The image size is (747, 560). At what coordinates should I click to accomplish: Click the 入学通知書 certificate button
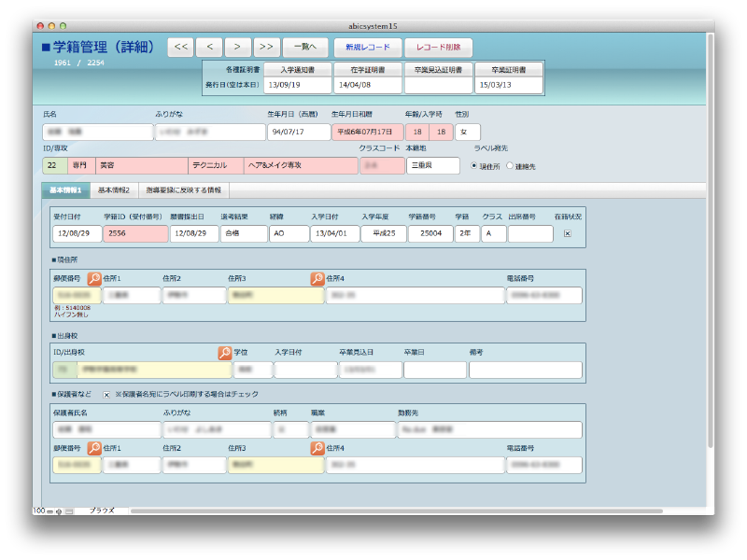click(x=297, y=69)
